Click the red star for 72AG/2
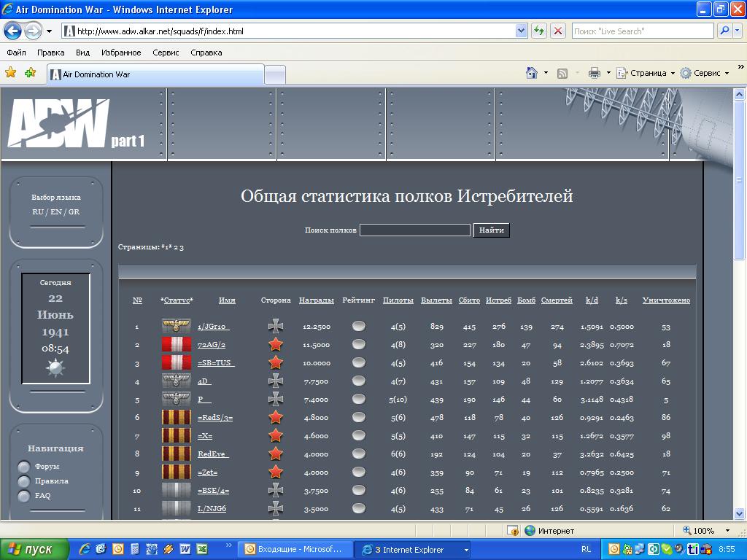Screen dimensions: 747x560 tap(276, 345)
